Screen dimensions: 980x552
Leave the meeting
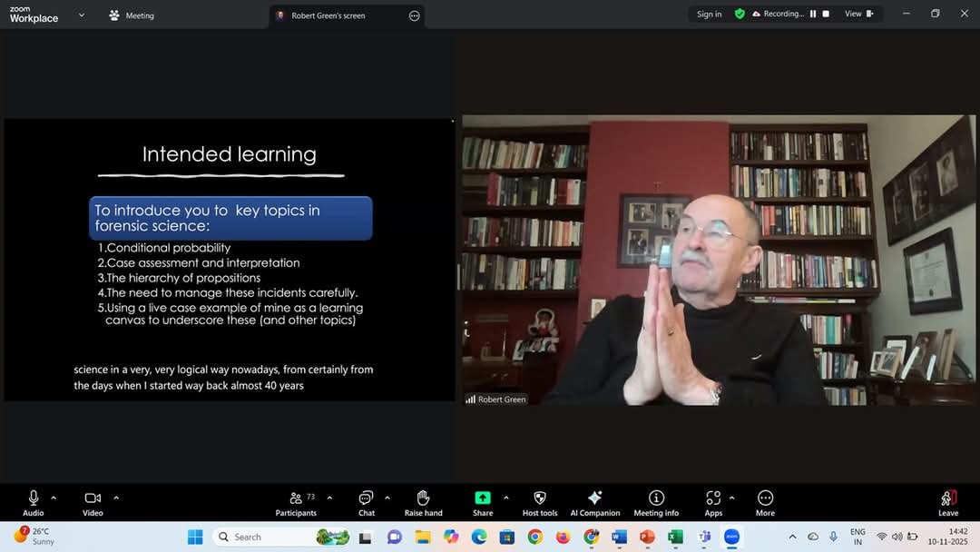(x=947, y=501)
